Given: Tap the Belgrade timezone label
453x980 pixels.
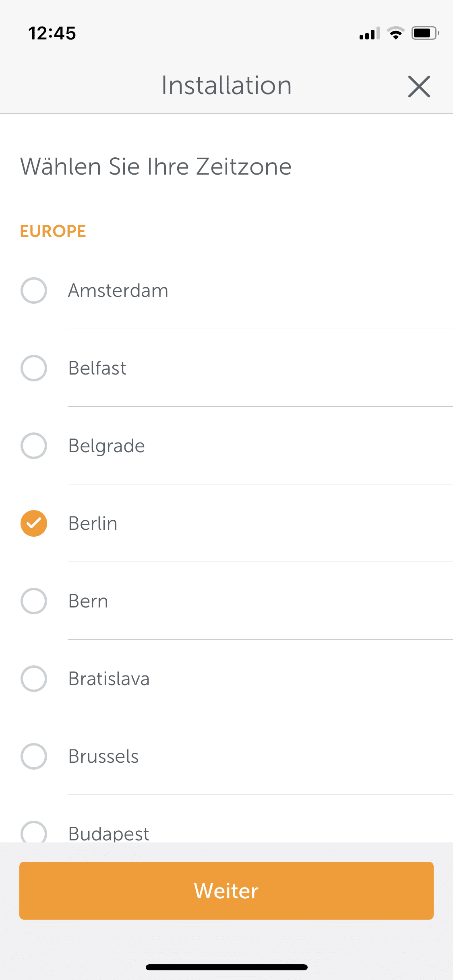Looking at the screenshot, I should pyautogui.click(x=106, y=446).
